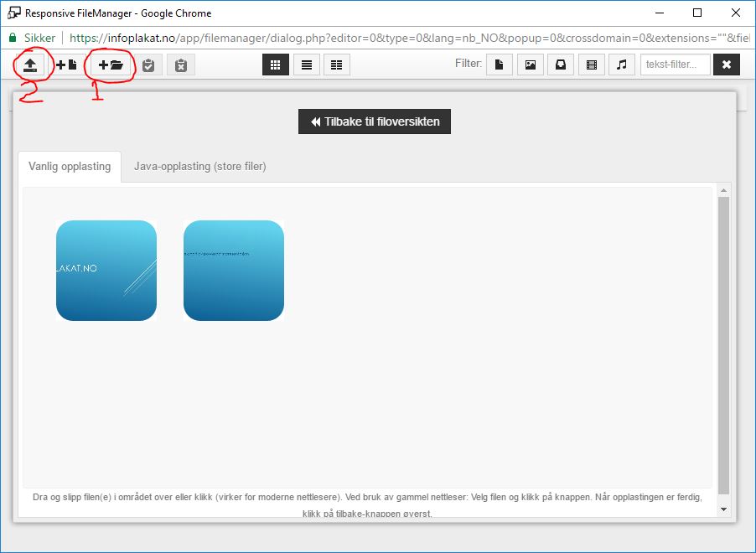The height and width of the screenshot is (553, 756).
Task: Switch to list view
Action: point(306,65)
